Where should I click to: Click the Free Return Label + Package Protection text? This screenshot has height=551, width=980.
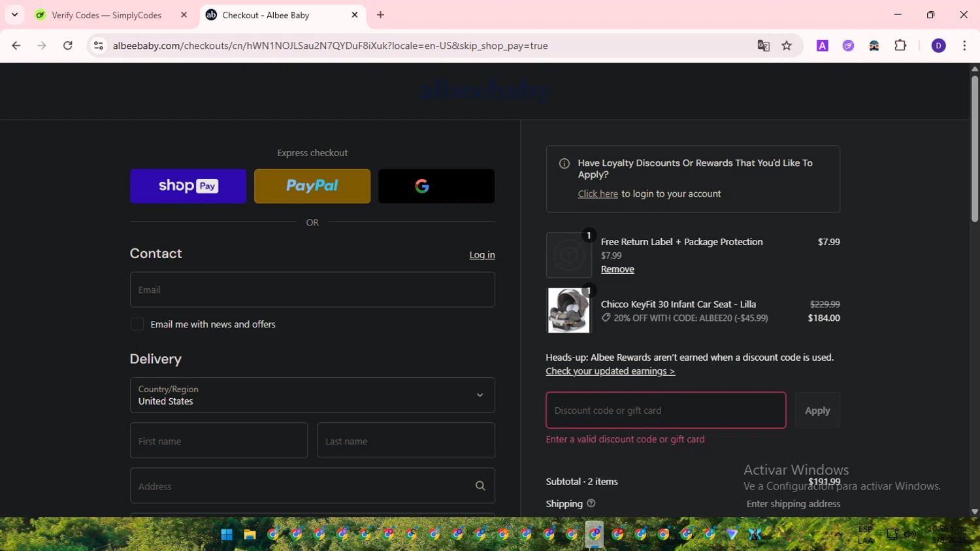682,242
